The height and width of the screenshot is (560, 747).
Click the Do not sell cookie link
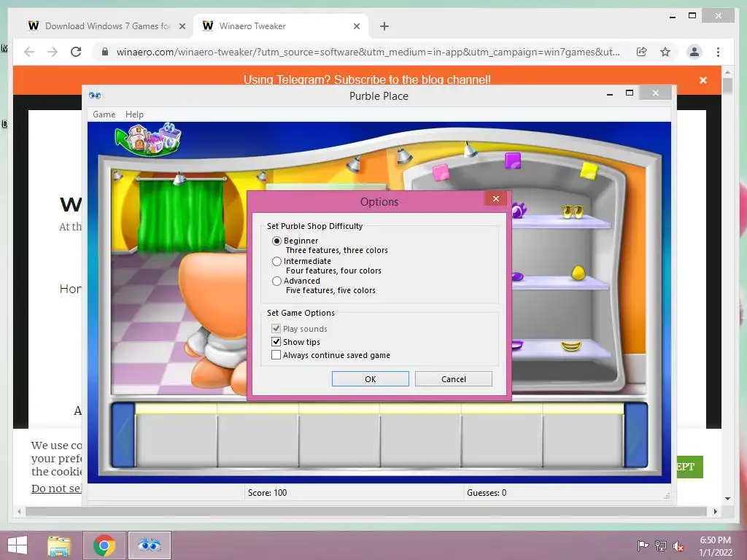click(56, 489)
